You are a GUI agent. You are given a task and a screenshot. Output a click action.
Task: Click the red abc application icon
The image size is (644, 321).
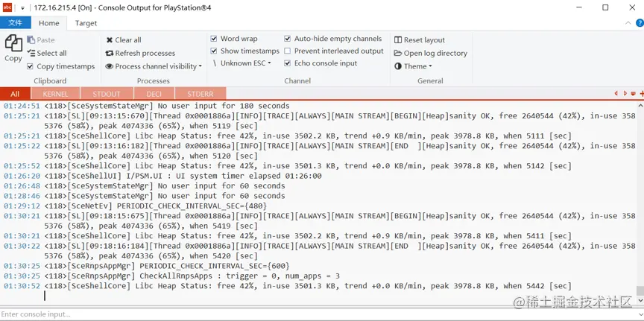point(7,7)
